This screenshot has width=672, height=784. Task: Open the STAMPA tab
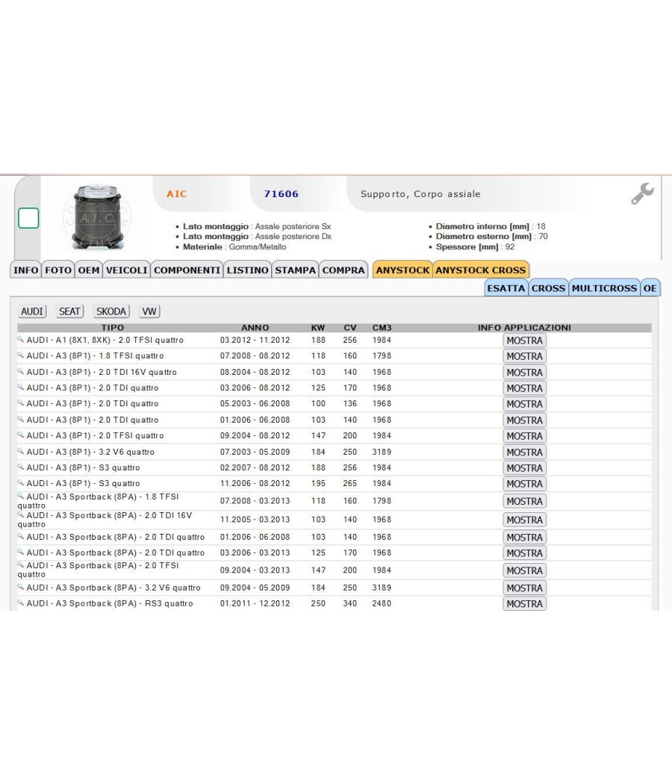pos(295,270)
